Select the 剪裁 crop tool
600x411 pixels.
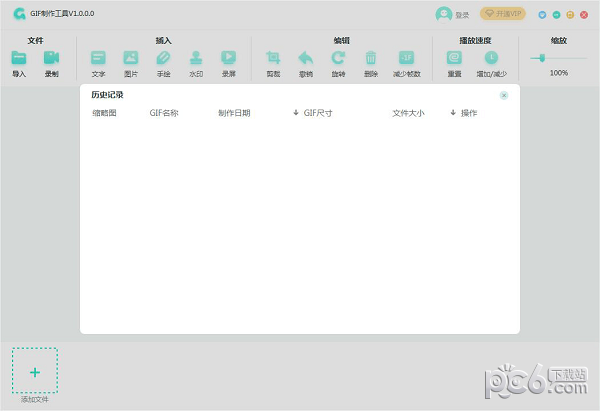(273, 58)
